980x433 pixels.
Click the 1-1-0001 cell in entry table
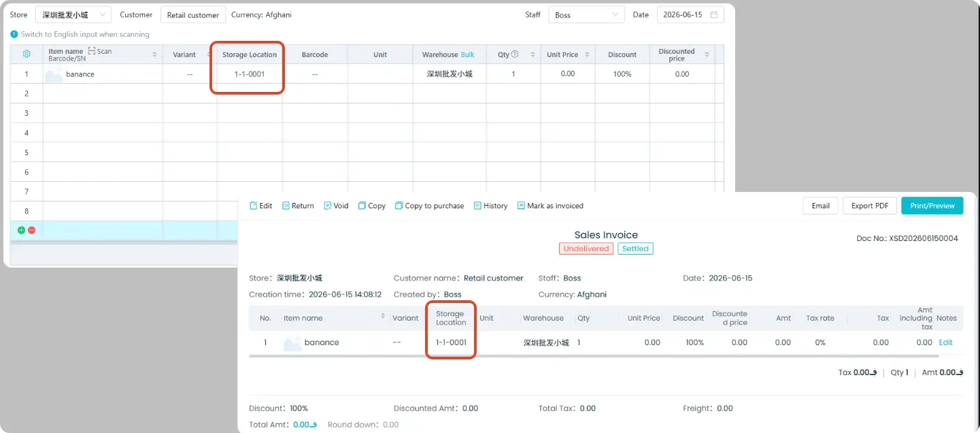click(x=250, y=74)
